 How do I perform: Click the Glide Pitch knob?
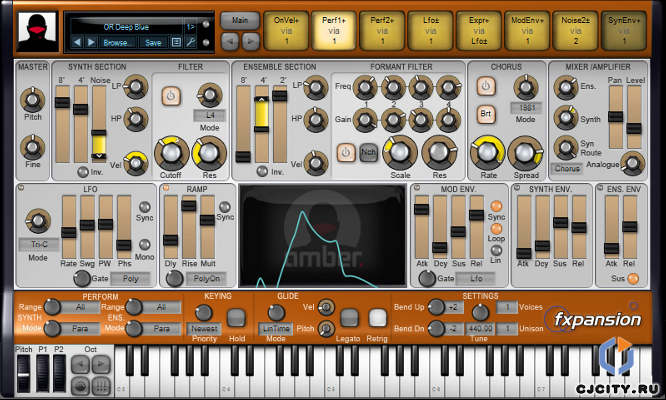click(x=326, y=328)
